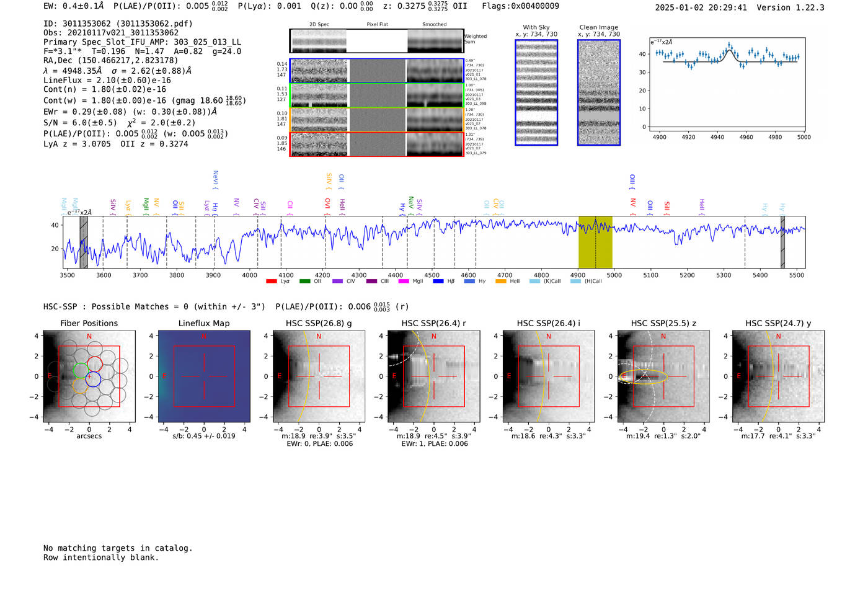Image resolution: width=868 pixels, height=591 pixels.
Task: Click the Flags:0x00400009 header text
Action: (520, 6)
